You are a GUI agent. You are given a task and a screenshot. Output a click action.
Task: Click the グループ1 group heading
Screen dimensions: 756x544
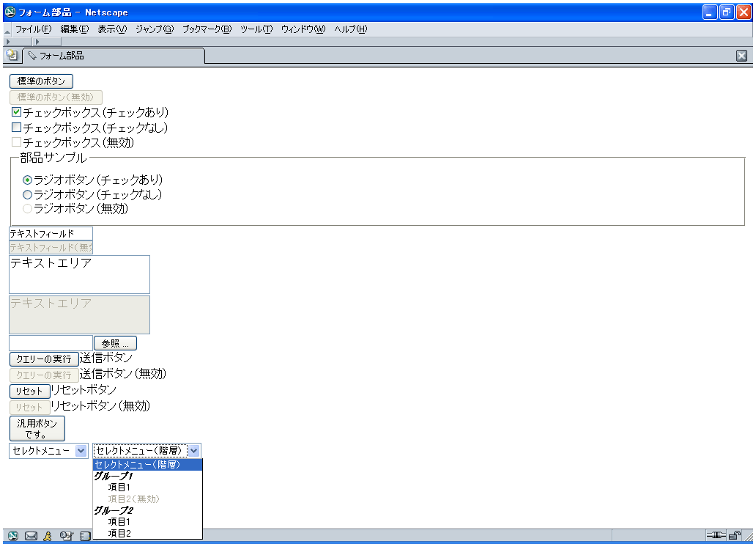pyautogui.click(x=114, y=476)
